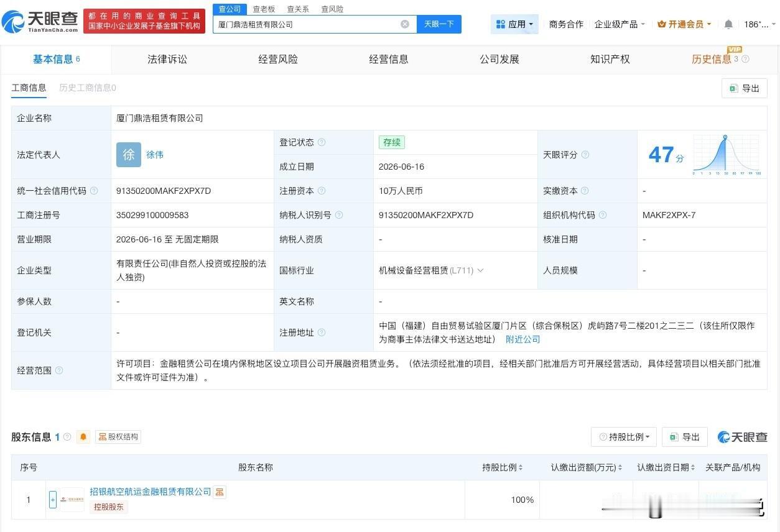Select the 工商信息 sub-tab

(x=29, y=88)
